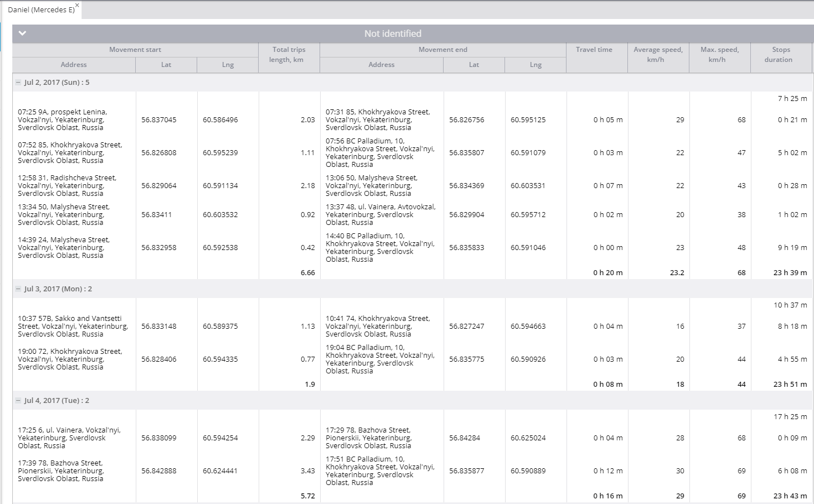Select the 07:52 85, Khokhryakova Street start address
This screenshot has height=504, width=814.
(70, 153)
